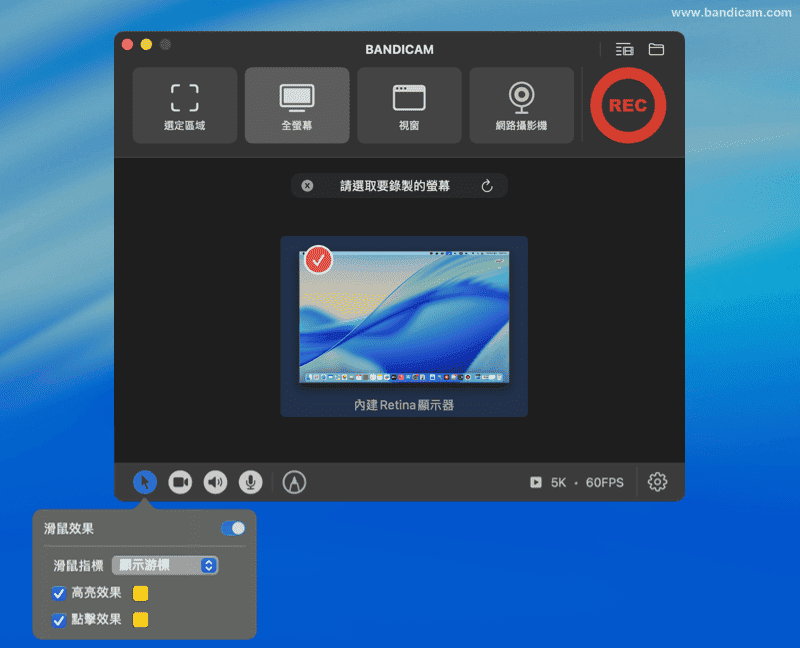Viewport: 800px width, 648px height.
Task: Open the drawing pen tool icon
Action: click(294, 482)
